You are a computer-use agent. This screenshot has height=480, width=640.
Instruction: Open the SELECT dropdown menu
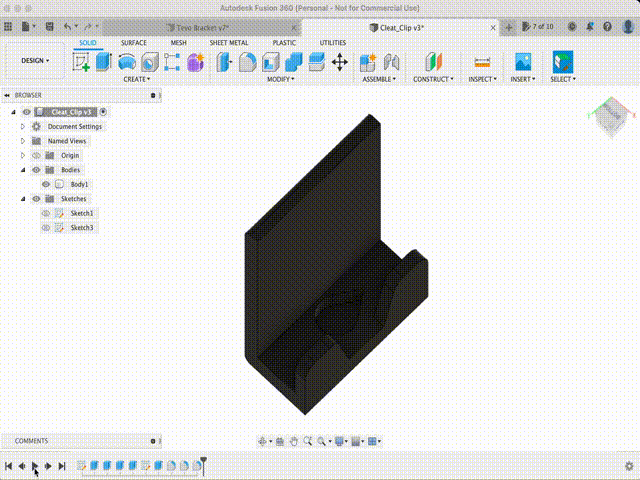pos(563,79)
